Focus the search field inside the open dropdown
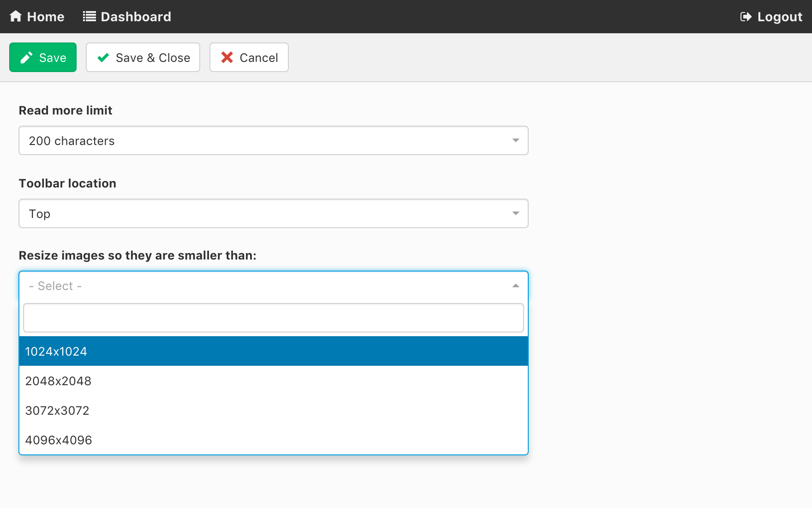 point(273,318)
